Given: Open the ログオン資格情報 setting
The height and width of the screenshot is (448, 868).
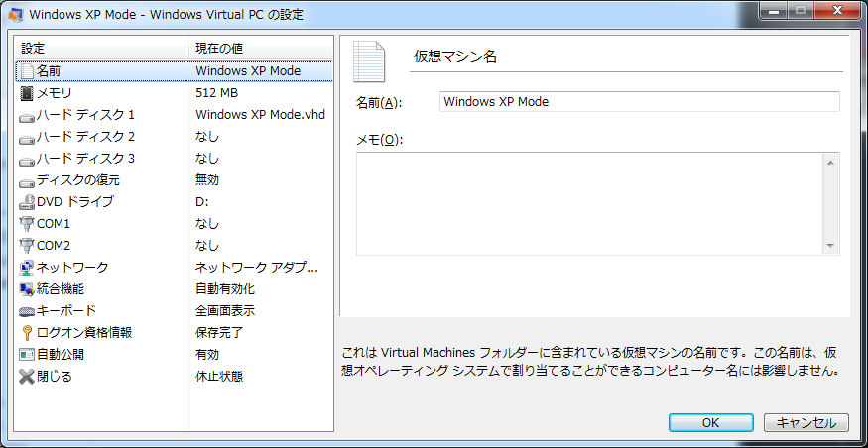Looking at the screenshot, I should click(174, 333).
